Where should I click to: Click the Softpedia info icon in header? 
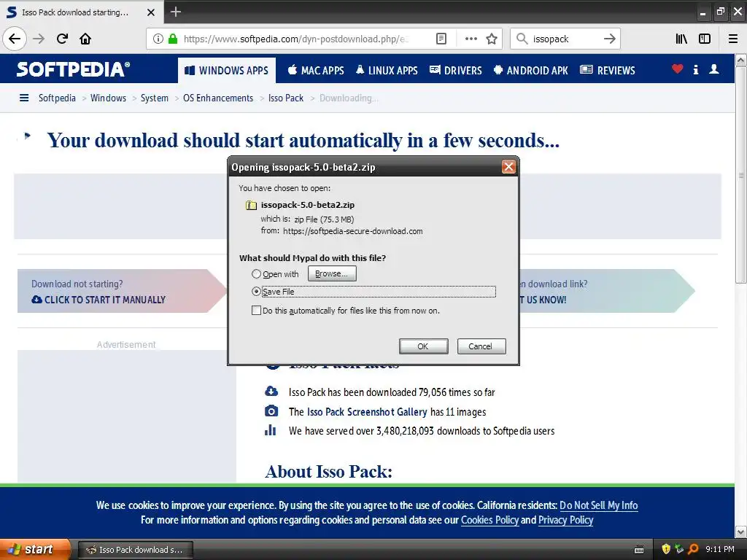coord(695,69)
